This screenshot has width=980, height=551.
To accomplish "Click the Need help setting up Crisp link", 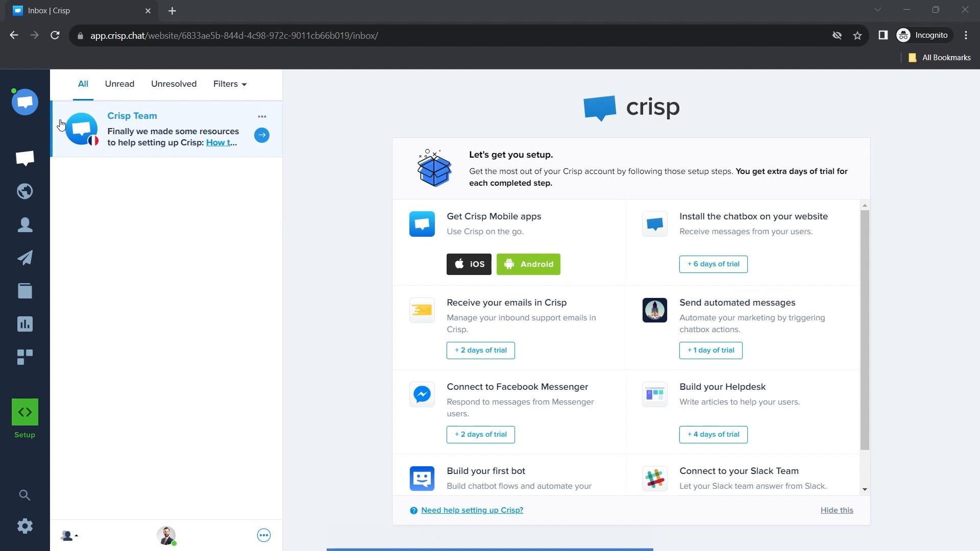I will (x=472, y=509).
